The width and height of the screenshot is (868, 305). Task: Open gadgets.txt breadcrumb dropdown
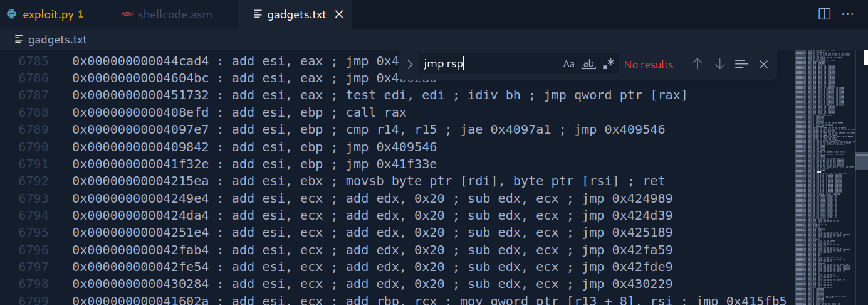(x=57, y=40)
